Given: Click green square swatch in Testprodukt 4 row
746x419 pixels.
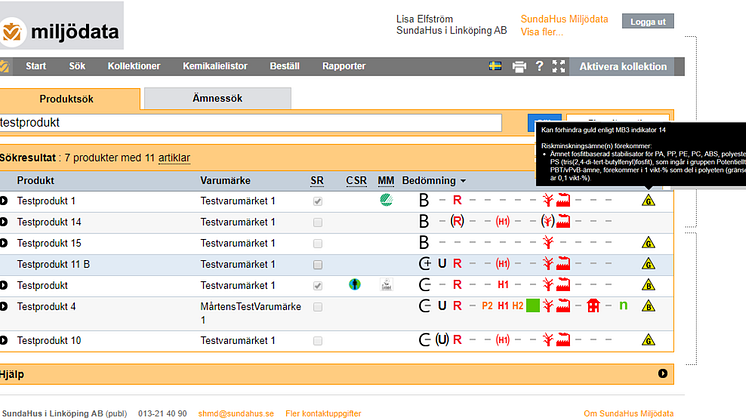Looking at the screenshot, I should [533, 305].
